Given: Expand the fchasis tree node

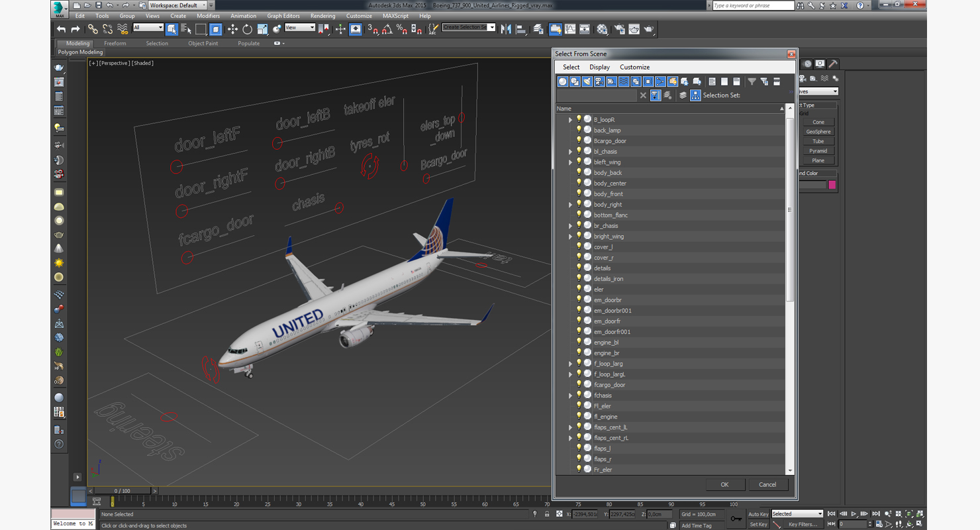Looking at the screenshot, I should [x=570, y=396].
